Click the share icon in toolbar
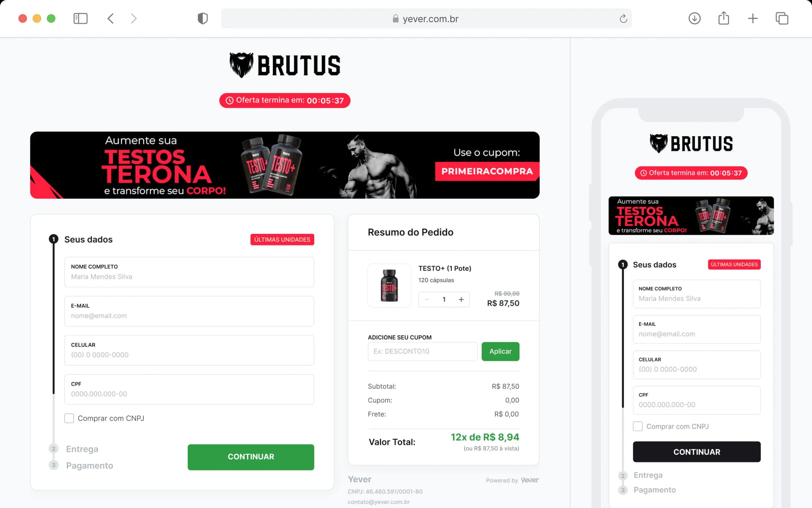Screen dimensions: 812x508 tap(724, 18)
